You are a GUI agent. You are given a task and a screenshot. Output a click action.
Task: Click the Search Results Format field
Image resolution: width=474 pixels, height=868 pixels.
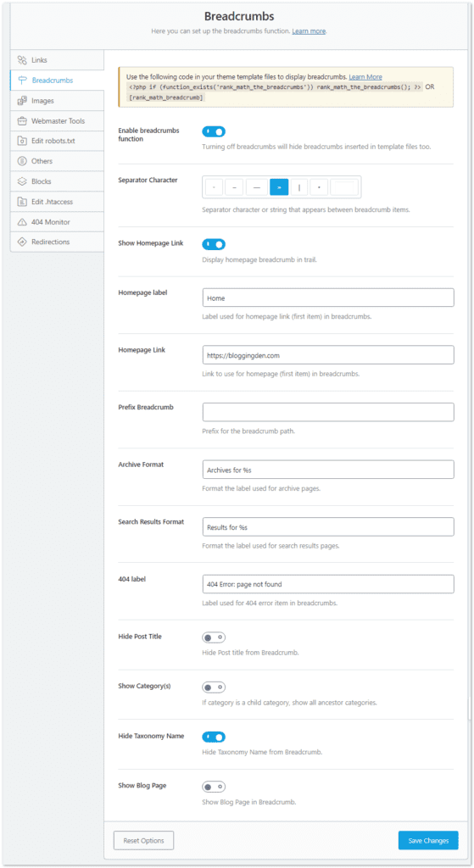pos(328,526)
